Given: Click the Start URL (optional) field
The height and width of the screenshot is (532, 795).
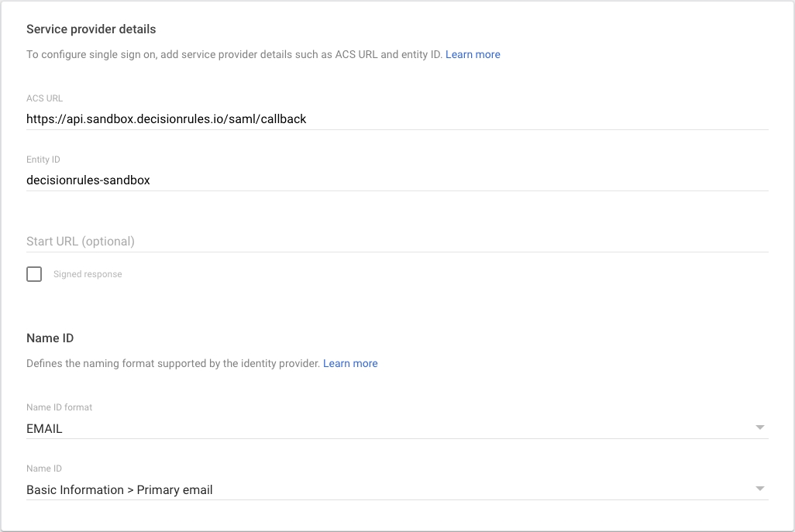Looking at the screenshot, I should pyautogui.click(x=397, y=241).
